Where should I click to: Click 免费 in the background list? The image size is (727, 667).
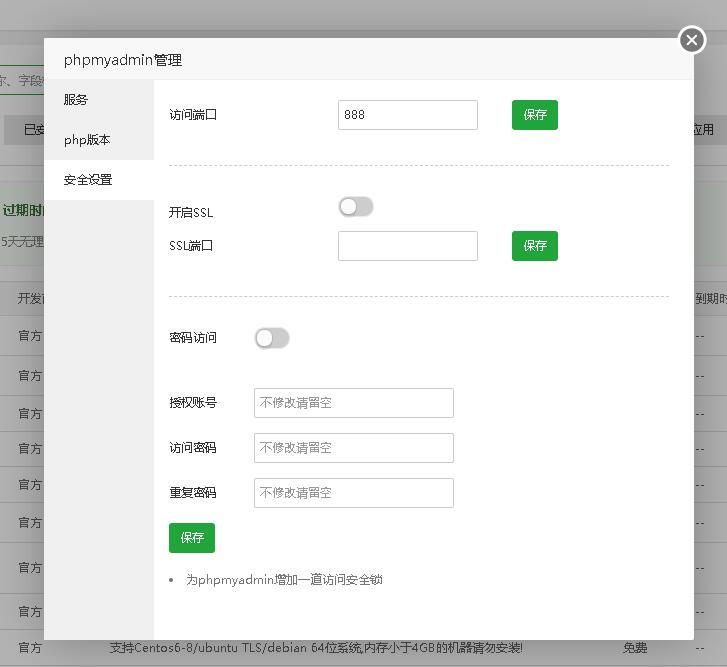coord(635,648)
